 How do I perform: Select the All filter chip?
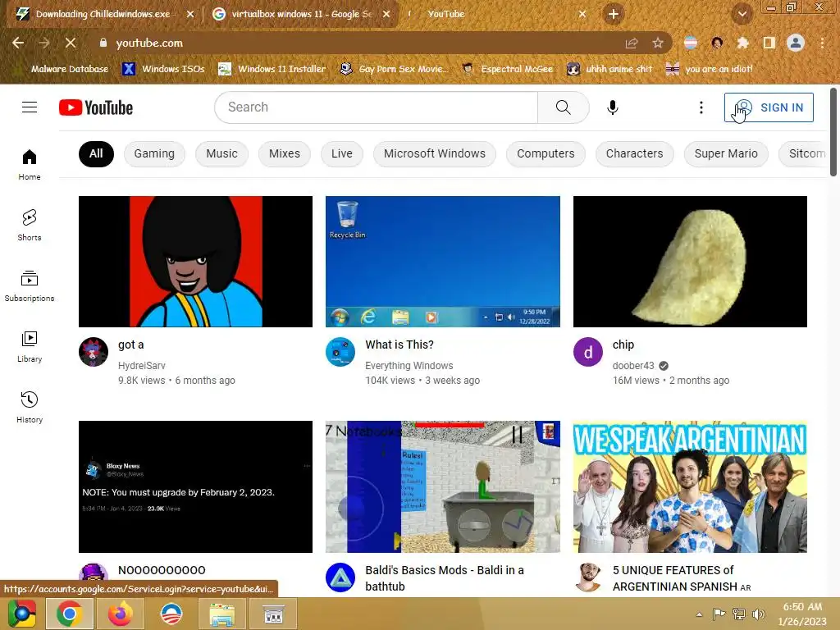tap(96, 153)
